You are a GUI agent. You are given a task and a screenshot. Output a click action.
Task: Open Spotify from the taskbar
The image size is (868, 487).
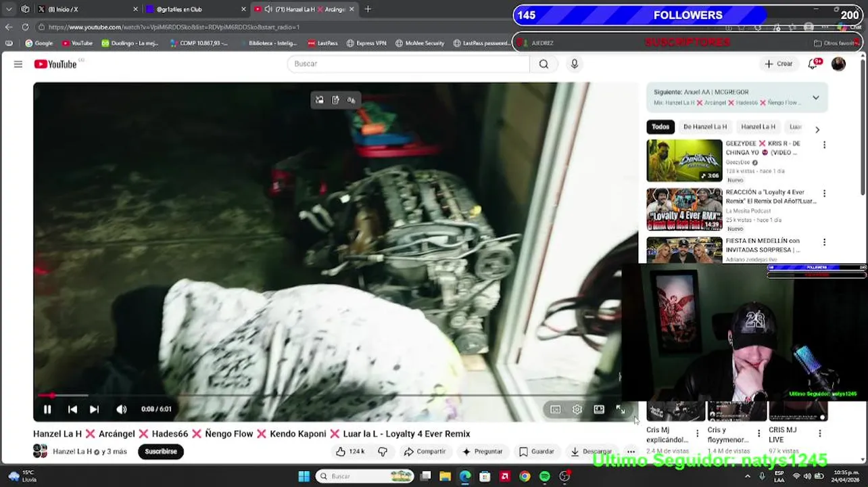point(545,476)
